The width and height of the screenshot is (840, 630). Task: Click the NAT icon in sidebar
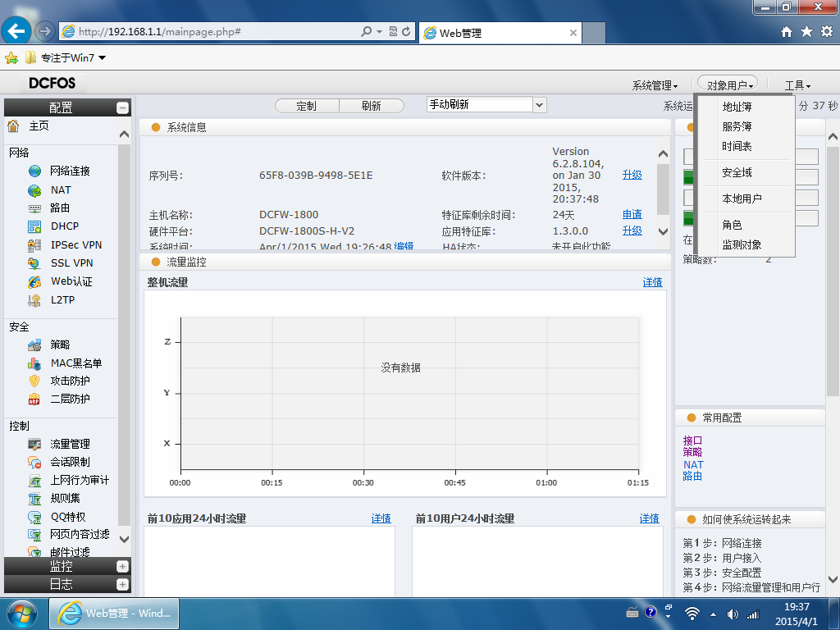(34, 190)
